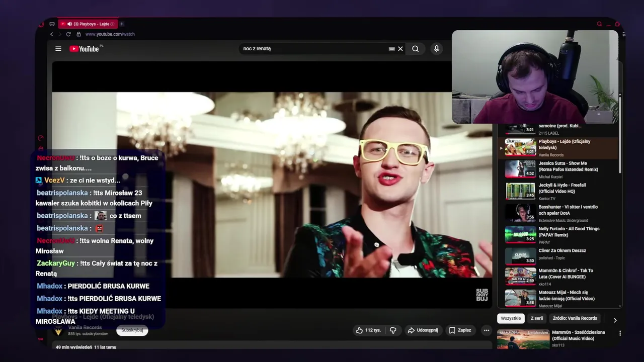Viewport: 644px width, 362px height.
Task: Share the video via Udostępnij
Action: (x=423, y=330)
